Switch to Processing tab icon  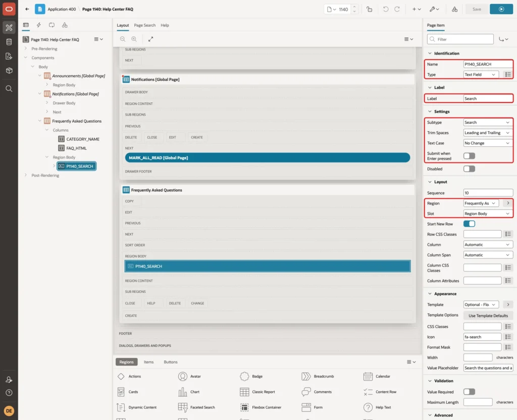pyautogui.click(x=52, y=25)
